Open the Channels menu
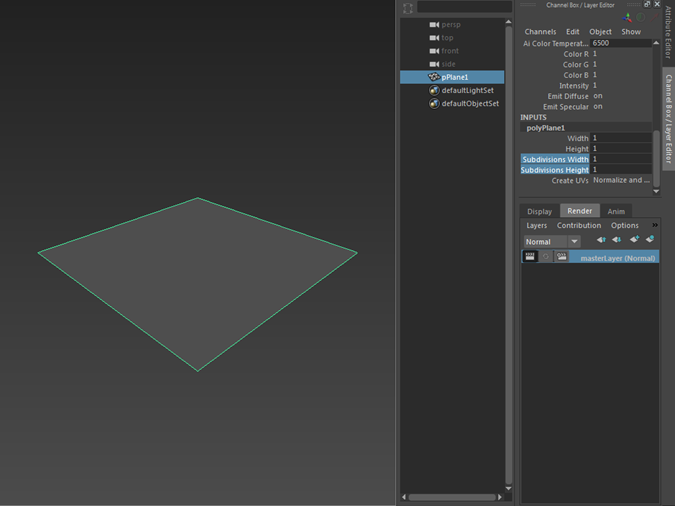Image resolution: width=675 pixels, height=506 pixels. coord(540,32)
